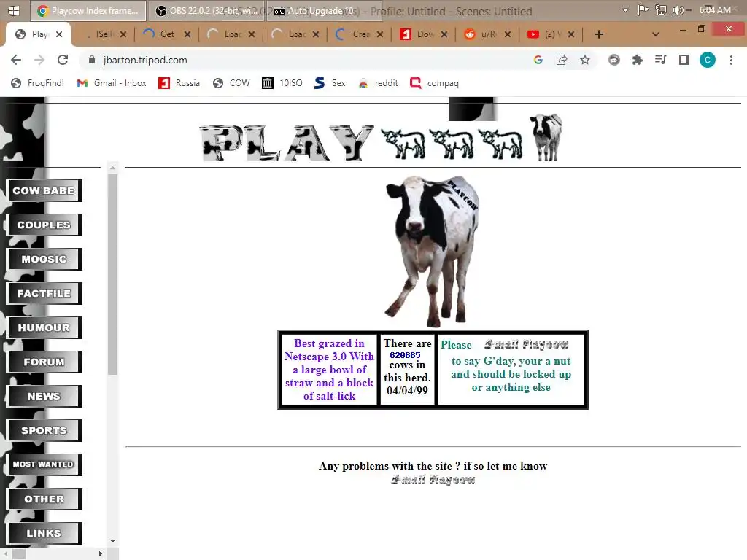Open the Gmail - Inbox bookmark
The height and width of the screenshot is (560, 747).
click(112, 83)
